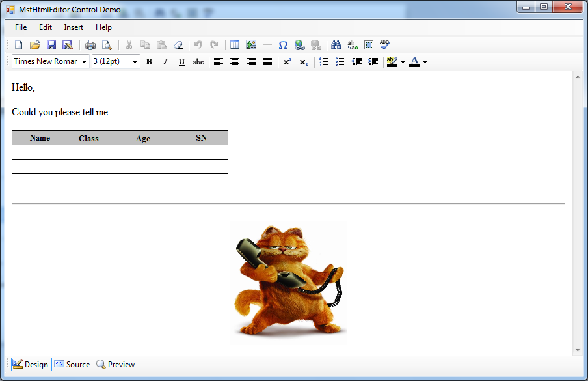Viewport: 588px width, 381px height.
Task: Paste clipboard contents using Paste icon
Action: [161, 45]
